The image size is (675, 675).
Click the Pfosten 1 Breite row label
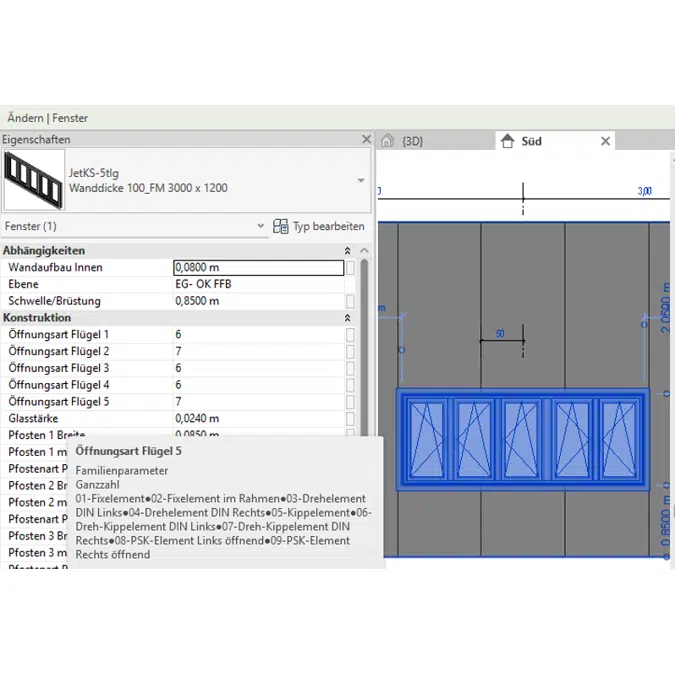[46, 435]
